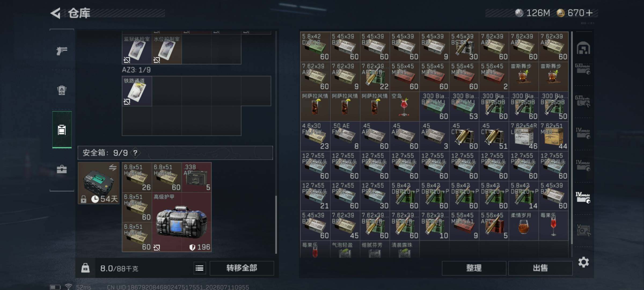Select the .338 AP ammo box in safe box
This screenshot has width=644, height=290.
coord(196,177)
